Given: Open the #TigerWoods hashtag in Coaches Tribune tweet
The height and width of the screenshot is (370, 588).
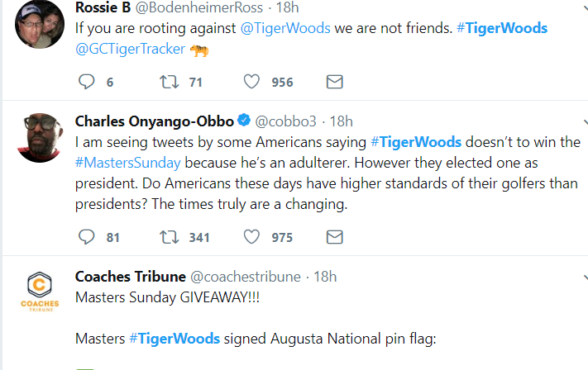Looking at the screenshot, I should 174,339.
